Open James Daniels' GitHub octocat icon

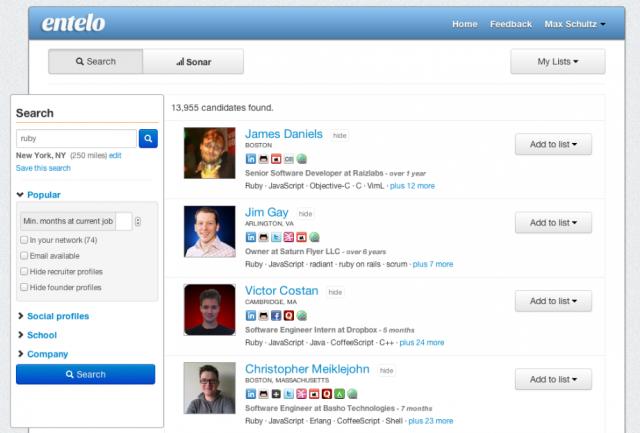263,159
